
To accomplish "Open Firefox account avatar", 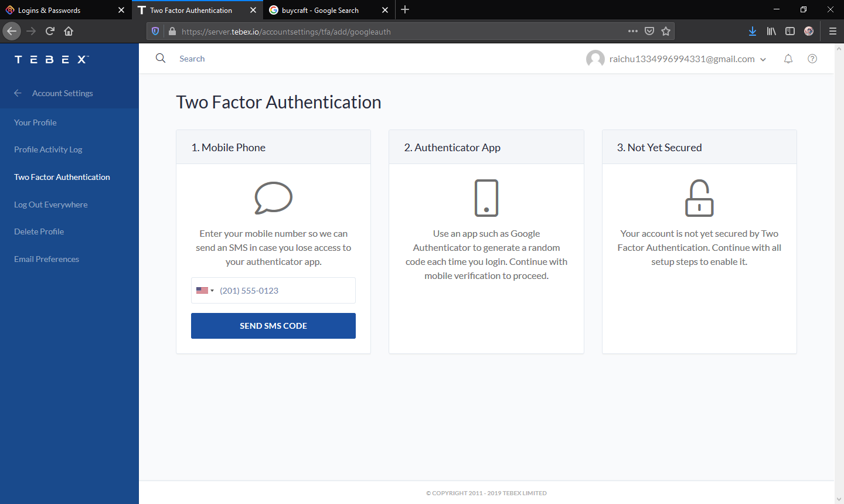I will [x=809, y=31].
